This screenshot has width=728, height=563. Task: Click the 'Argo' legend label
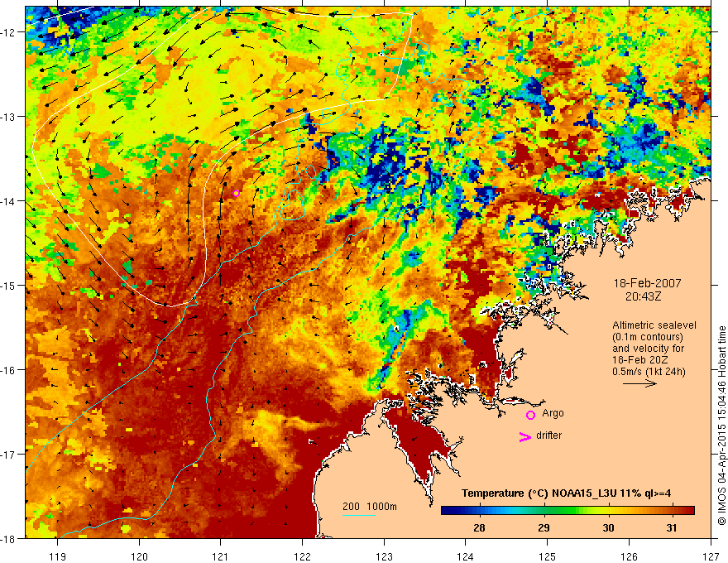pyautogui.click(x=553, y=413)
